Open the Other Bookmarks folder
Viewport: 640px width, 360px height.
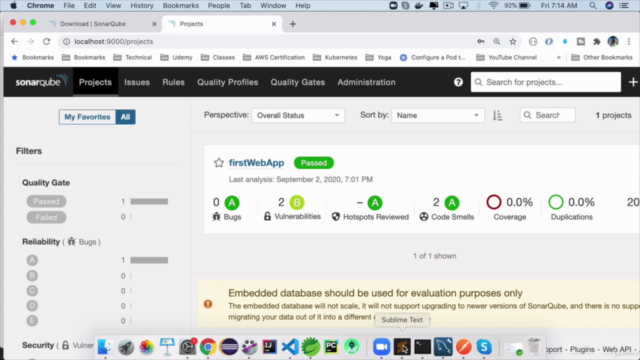coord(602,58)
